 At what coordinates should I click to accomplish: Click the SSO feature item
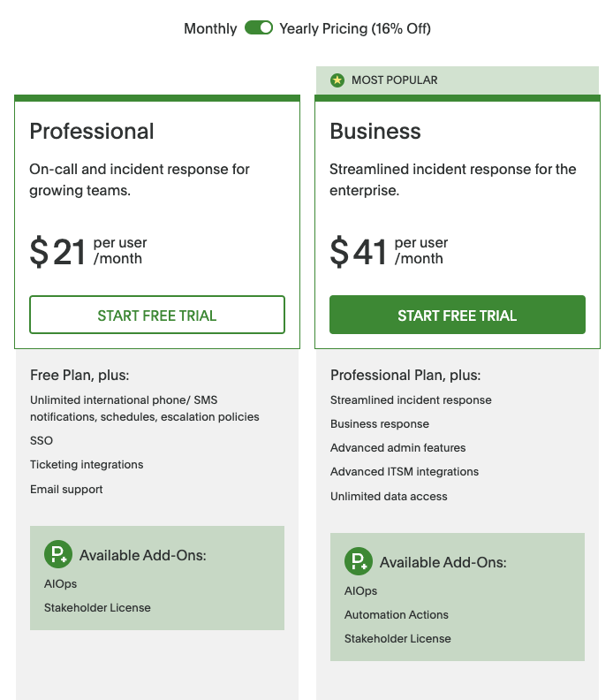tap(42, 441)
